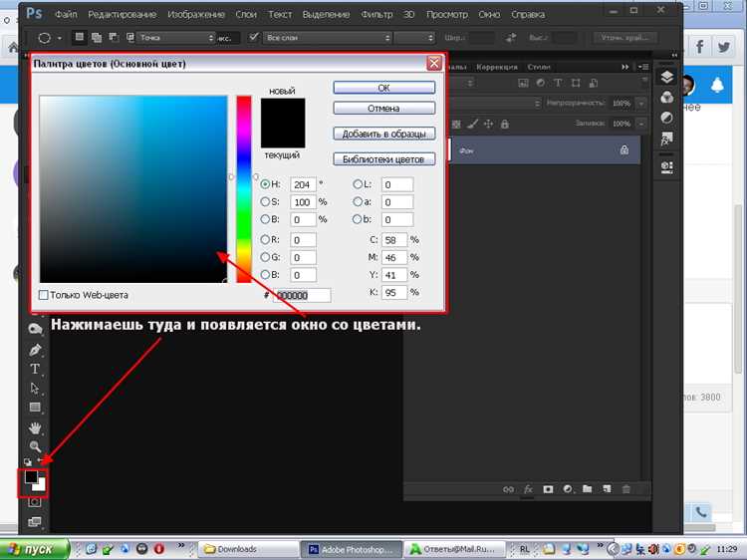The height and width of the screenshot is (560, 747).
Task: Select the Pen tool in toolbar
Action: 35,350
